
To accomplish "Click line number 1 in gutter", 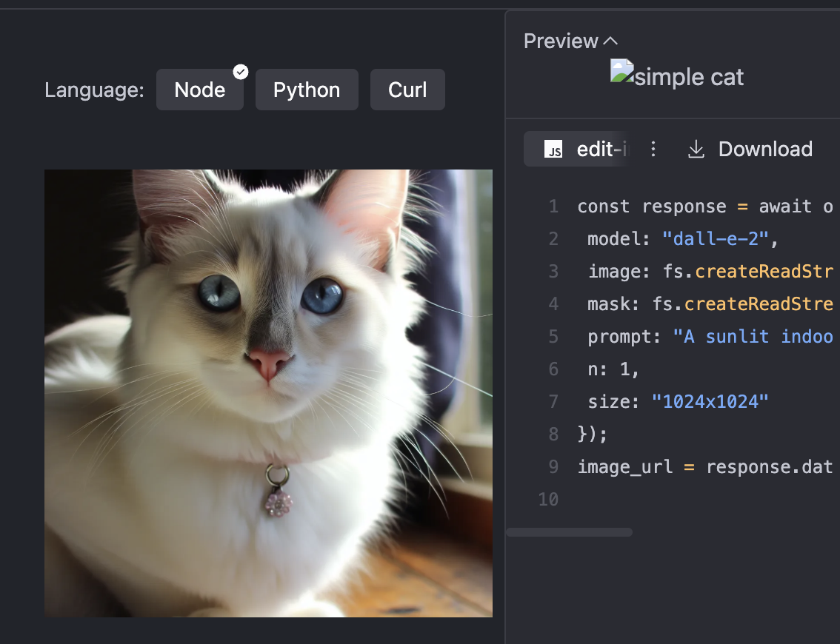I will point(553,207).
